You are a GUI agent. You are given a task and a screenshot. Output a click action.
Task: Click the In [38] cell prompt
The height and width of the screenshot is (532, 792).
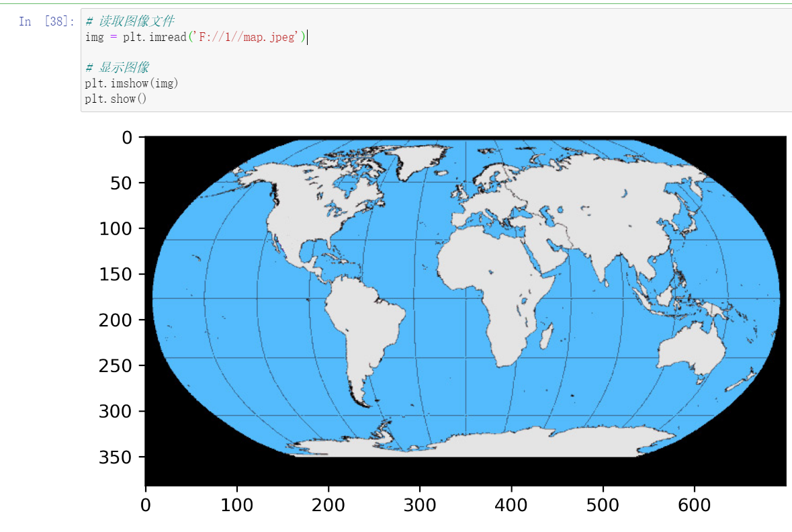(46, 21)
